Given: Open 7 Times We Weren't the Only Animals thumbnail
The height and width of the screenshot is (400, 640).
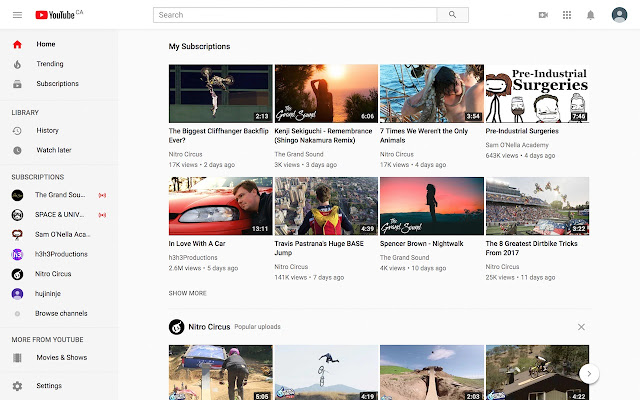Looking at the screenshot, I should pos(432,93).
